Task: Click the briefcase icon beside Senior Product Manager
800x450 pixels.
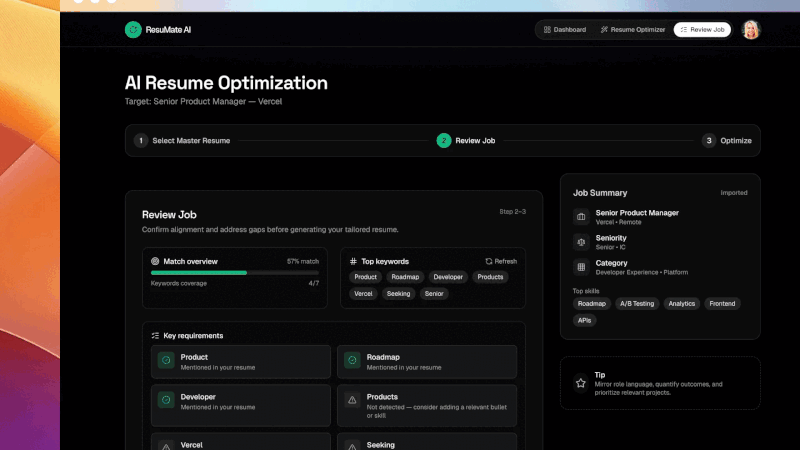Action: (x=580, y=217)
